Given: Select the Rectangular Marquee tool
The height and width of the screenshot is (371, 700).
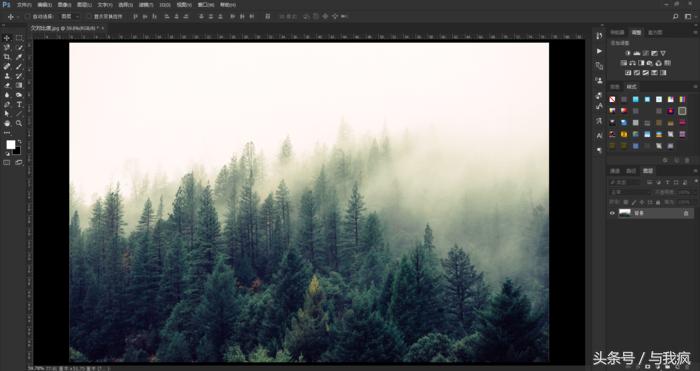Looking at the screenshot, I should pyautogui.click(x=19, y=38).
